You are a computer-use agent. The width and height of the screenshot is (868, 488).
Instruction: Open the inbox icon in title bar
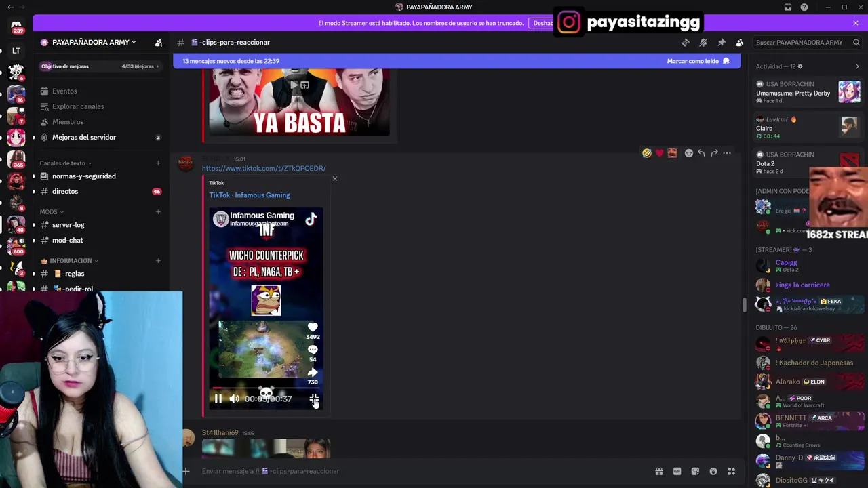pyautogui.click(x=788, y=7)
